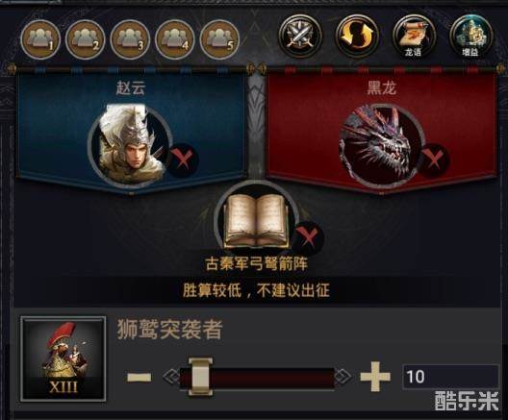Open the 增益 buff icon
Image resolution: width=508 pixels, height=420 pixels.
(471, 37)
